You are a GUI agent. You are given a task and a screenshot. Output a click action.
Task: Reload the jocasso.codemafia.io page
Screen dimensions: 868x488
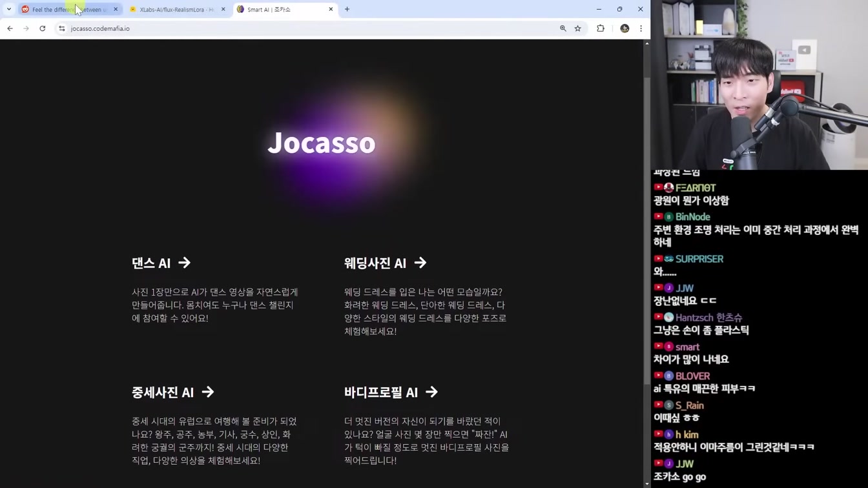coord(43,28)
